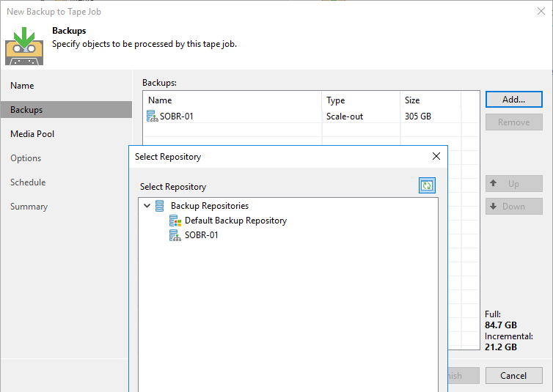The image size is (553, 392).
Task: Click the partially hidden Finish button
Action: [x=464, y=375]
